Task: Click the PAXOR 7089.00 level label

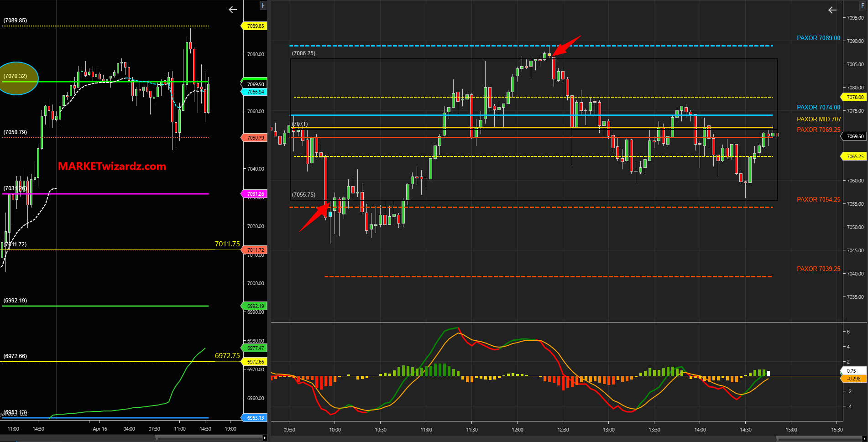Action: [x=818, y=38]
